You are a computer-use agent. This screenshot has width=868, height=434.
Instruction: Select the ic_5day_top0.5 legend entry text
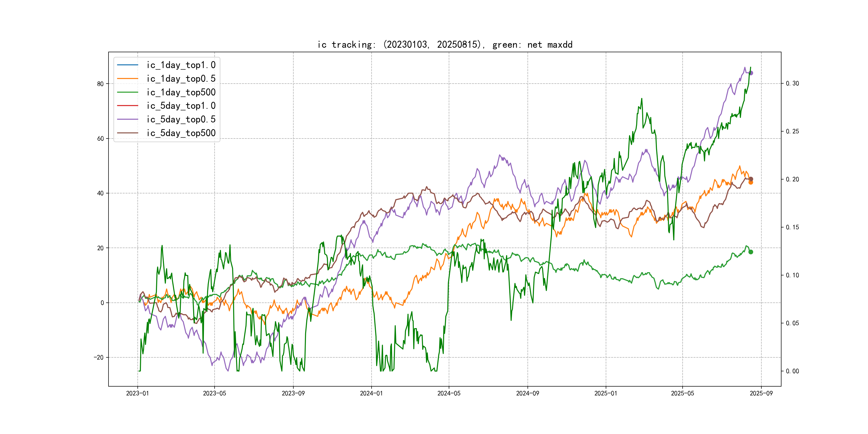click(x=181, y=119)
